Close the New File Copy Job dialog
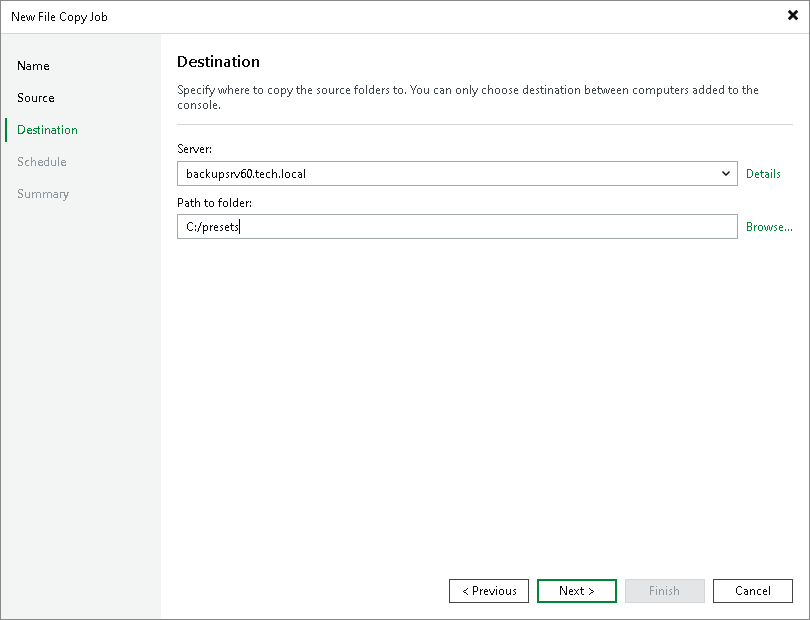The height and width of the screenshot is (620, 810). coord(792,16)
